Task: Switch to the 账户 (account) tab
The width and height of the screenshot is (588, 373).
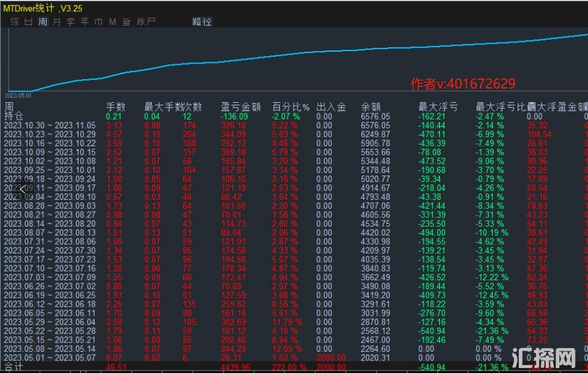Action: point(146,22)
